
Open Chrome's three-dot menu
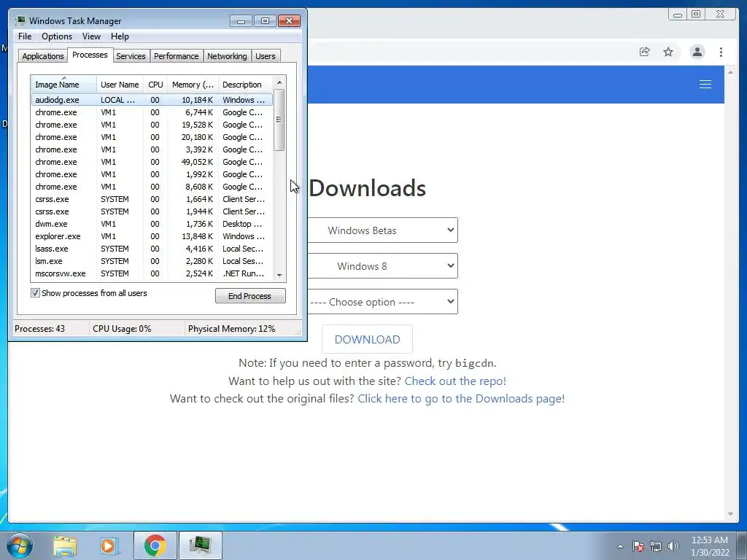(x=721, y=52)
